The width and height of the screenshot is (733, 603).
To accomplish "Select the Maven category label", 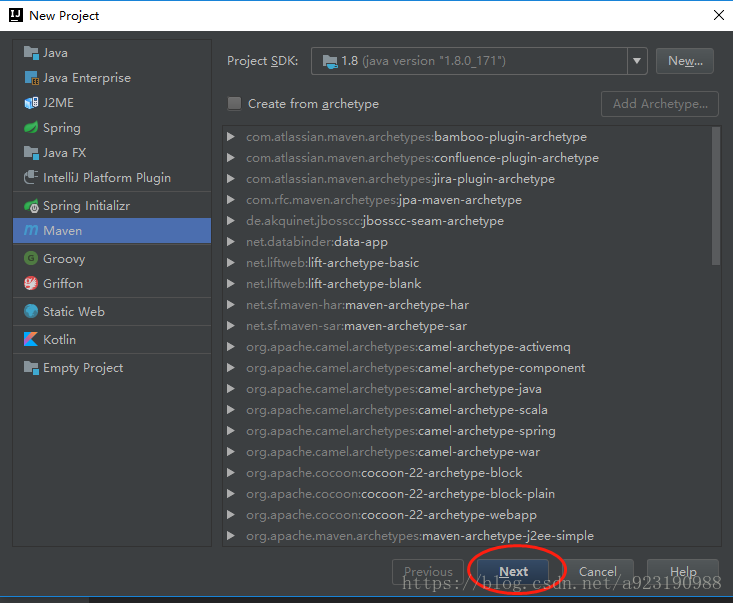I will coord(62,230).
